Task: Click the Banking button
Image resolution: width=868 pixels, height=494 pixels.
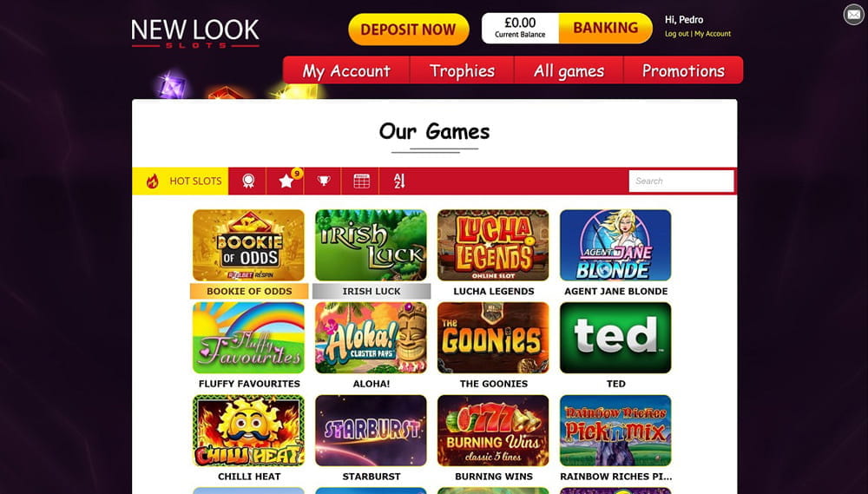Action: tap(606, 29)
